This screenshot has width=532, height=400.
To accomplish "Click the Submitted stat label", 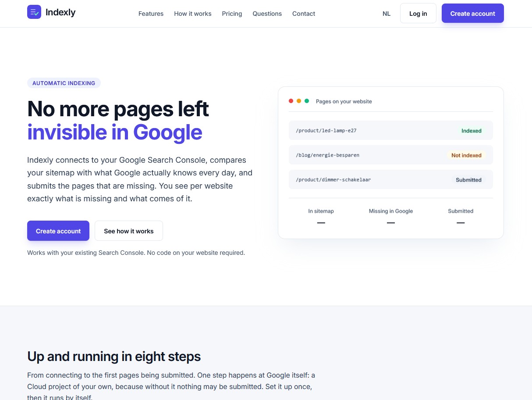I will [x=461, y=211].
